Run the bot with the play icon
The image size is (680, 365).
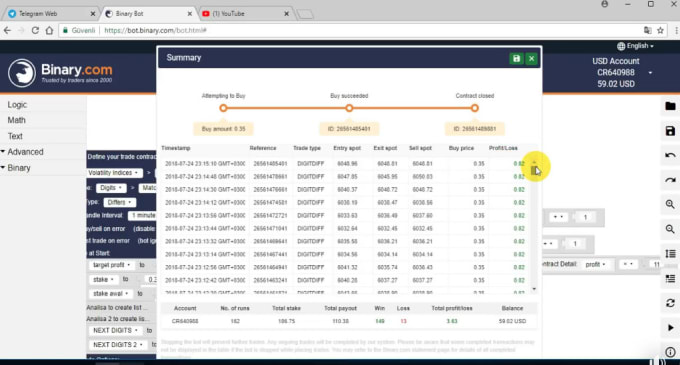tap(670, 328)
